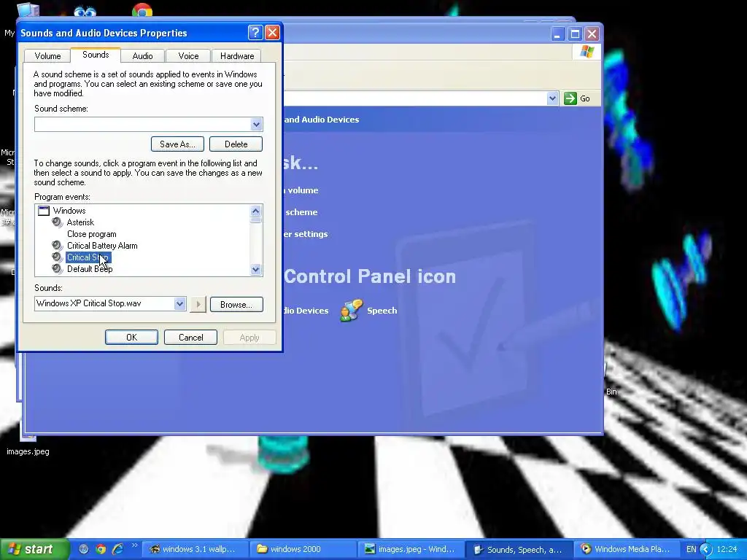Open the Start menu
This screenshot has width=747, height=560.
click(34, 549)
